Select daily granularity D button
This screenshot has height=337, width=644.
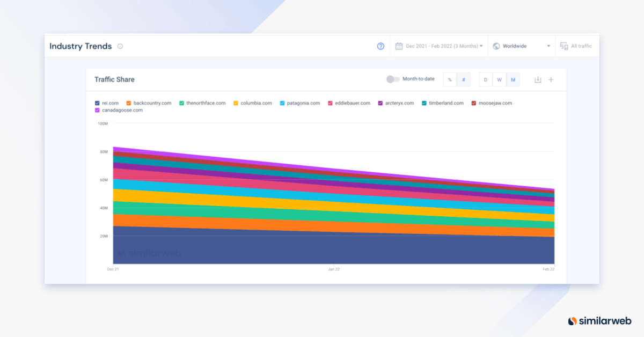[486, 79]
